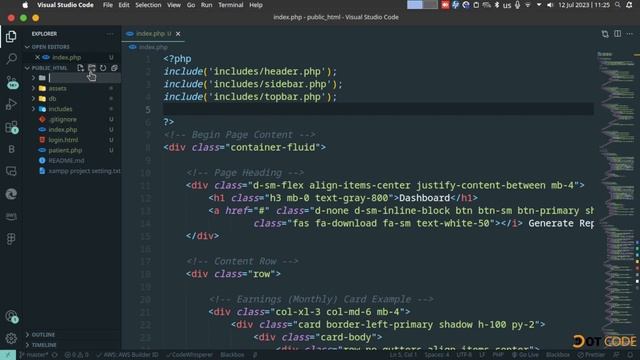Open the Accounts icon in activity bar

(11, 316)
